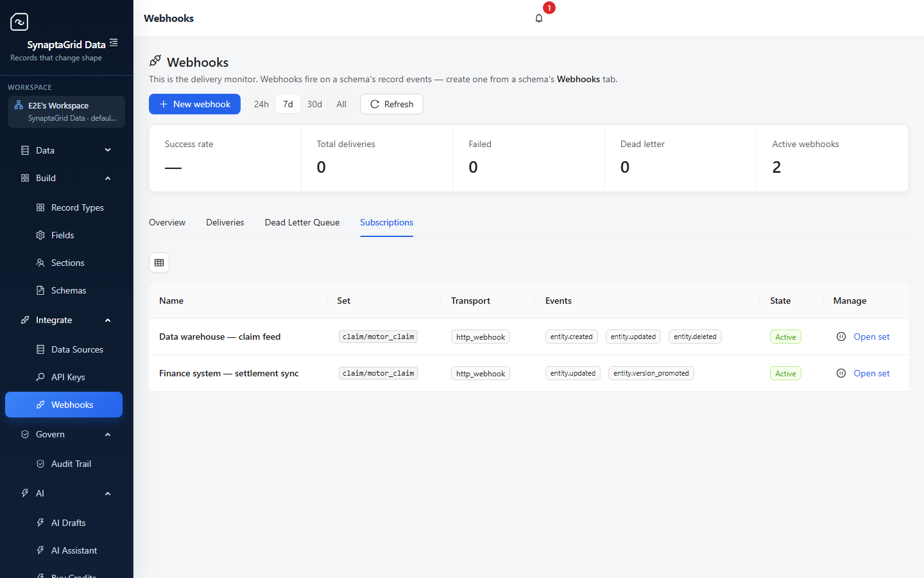
Task: Collapse sidebar using icon beside SynaptaGrid Data
Action: [x=114, y=42]
